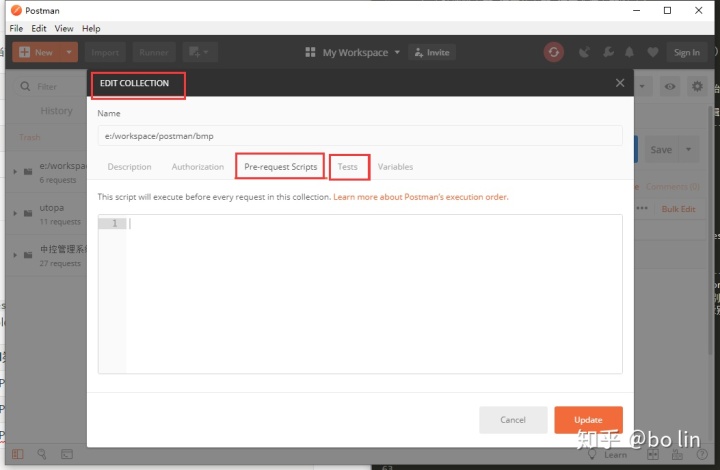Open the help question mark icon
This screenshot has height=470, width=720.
point(702,454)
